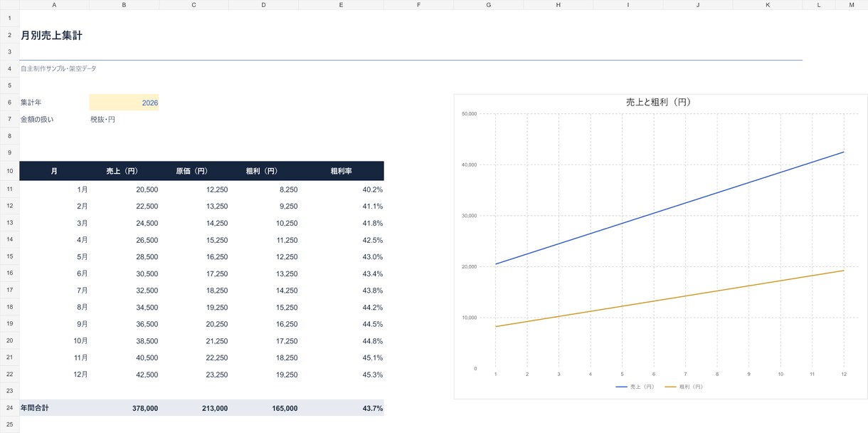
Task: Click the 金額の扱い label cell
Action: (x=55, y=119)
